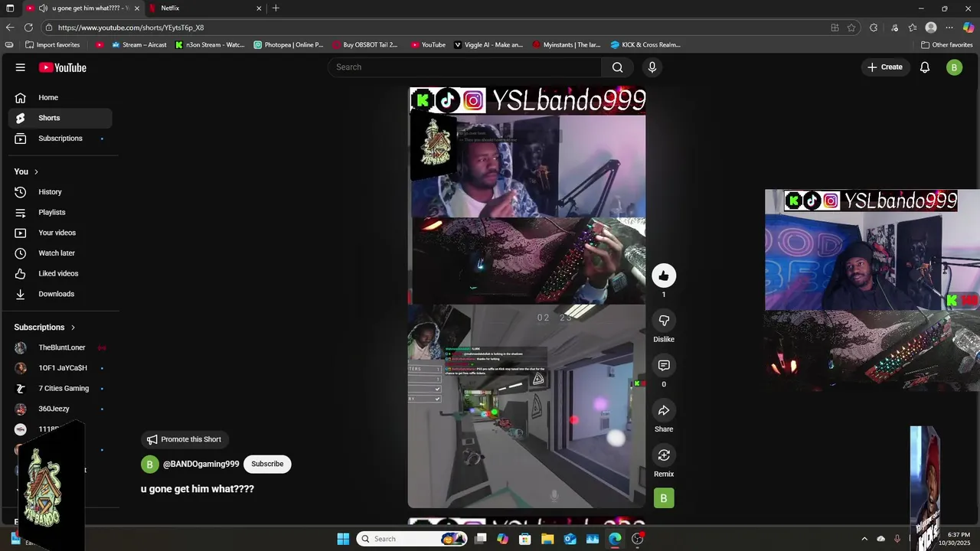Refresh the page
The image size is (980, 551).
[28, 28]
